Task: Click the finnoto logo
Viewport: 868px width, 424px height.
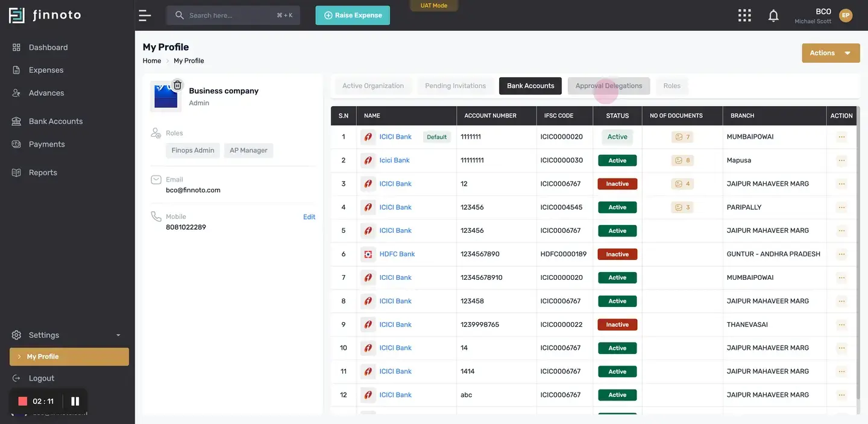Action: point(45,15)
